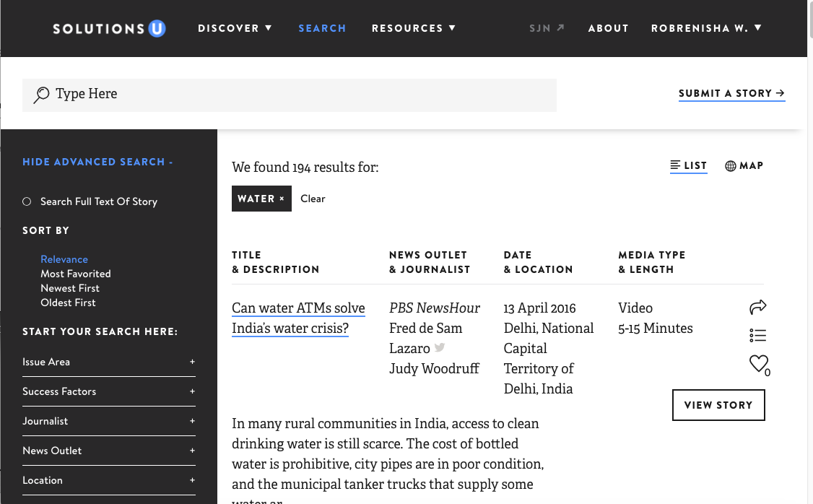
Task: Click the Fred de Sam Lazaro name
Action: [x=426, y=338]
